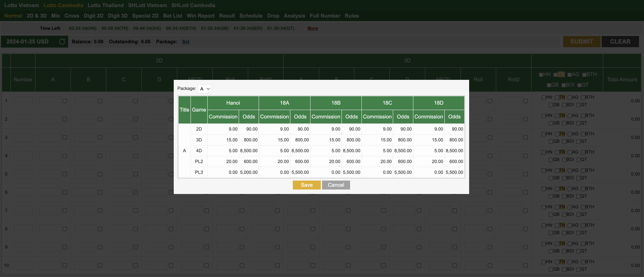Select the SHLott Cambodia tab
This screenshot has height=277, width=644.
pyautogui.click(x=193, y=5)
